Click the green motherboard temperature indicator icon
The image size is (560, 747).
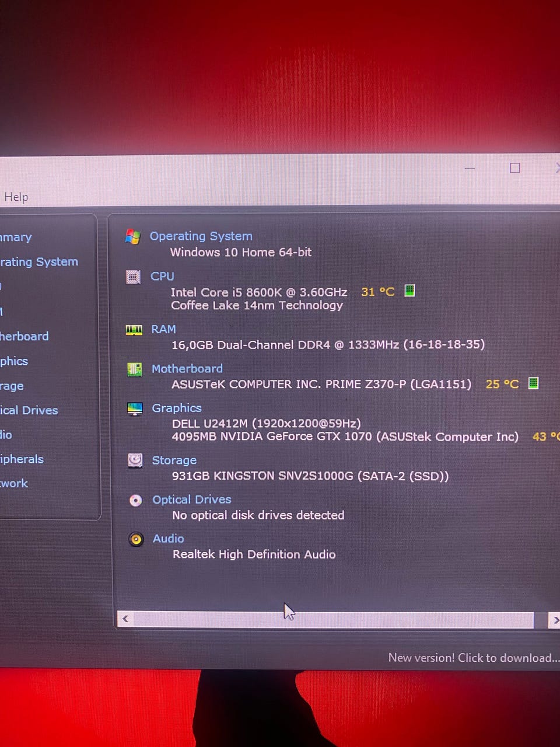click(533, 383)
